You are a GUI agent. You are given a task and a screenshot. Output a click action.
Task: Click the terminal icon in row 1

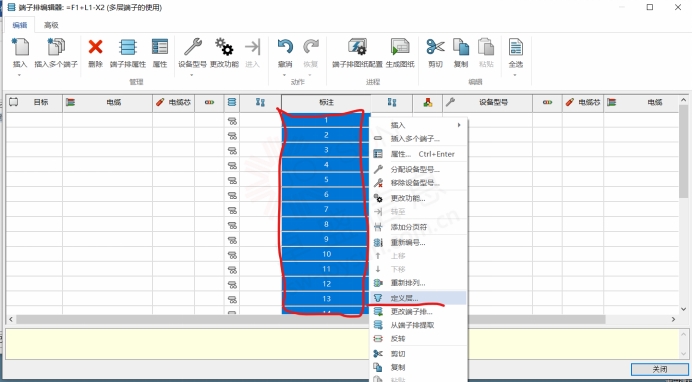(232, 120)
